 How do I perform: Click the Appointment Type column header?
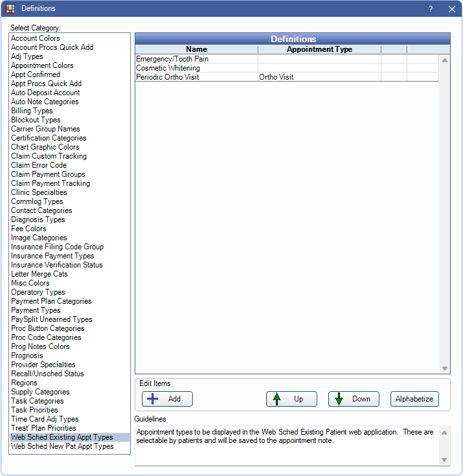[x=319, y=49]
